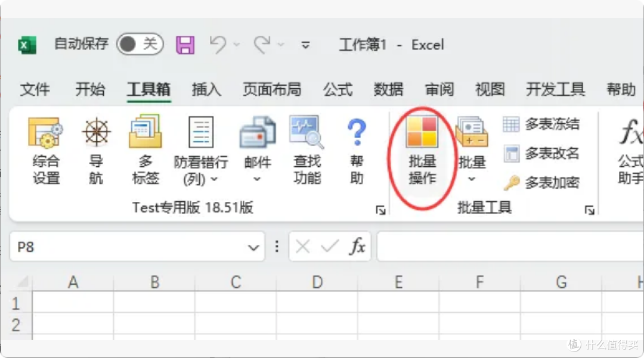Click the 帮助 question mark icon

(357, 132)
